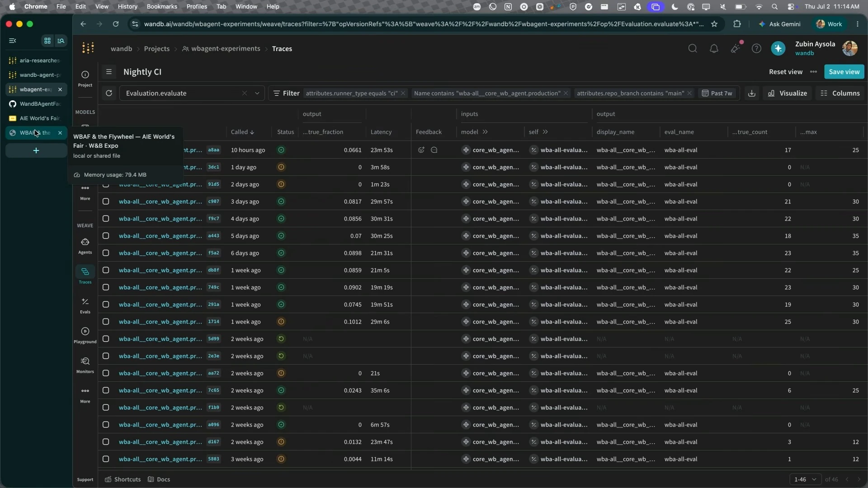Open the Traces section in Weave sidebar
The width and height of the screenshot is (868, 488).
[x=85, y=275]
